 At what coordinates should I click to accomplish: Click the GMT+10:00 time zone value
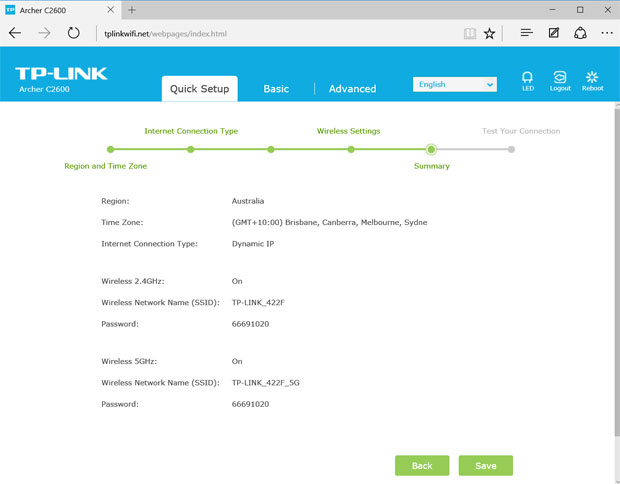329,222
